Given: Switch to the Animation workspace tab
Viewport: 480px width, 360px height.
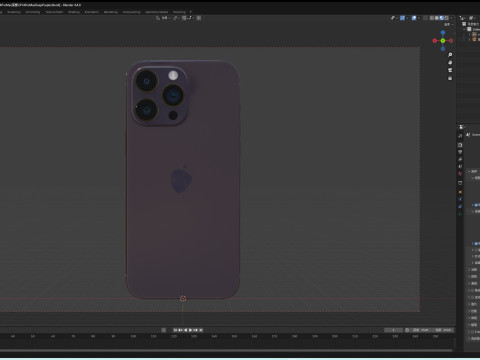Looking at the screenshot, I should pyautogui.click(x=92, y=12).
